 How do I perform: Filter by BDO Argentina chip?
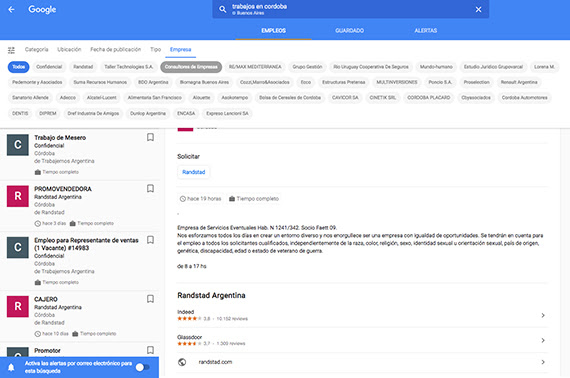tap(153, 83)
